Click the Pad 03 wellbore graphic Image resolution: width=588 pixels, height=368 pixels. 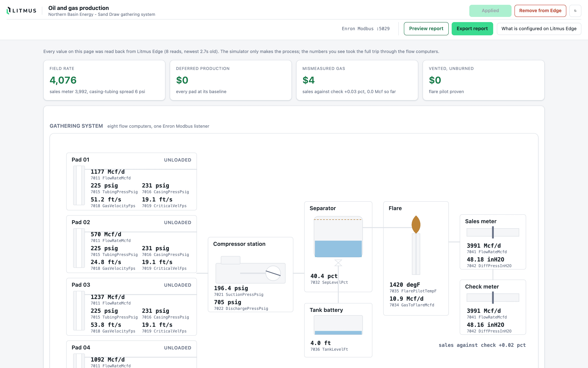click(79, 311)
